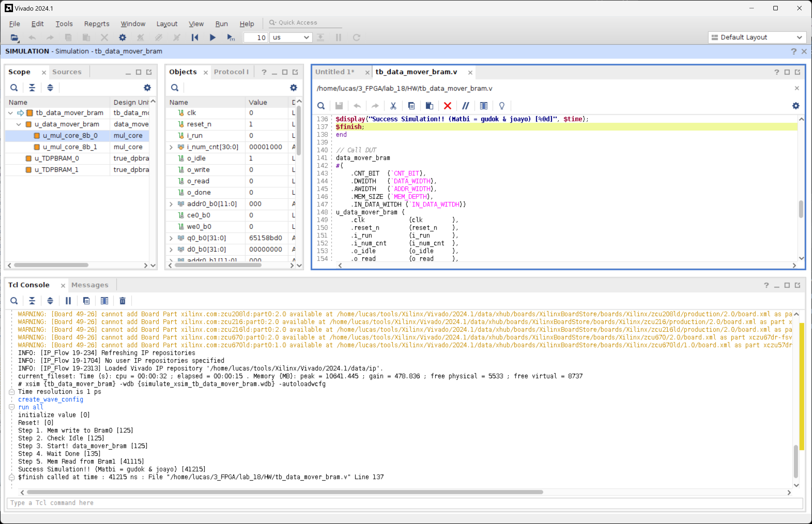Image resolution: width=812 pixels, height=524 pixels.
Task: Click the Objects panel vertical scrollbar
Action: click(x=299, y=130)
